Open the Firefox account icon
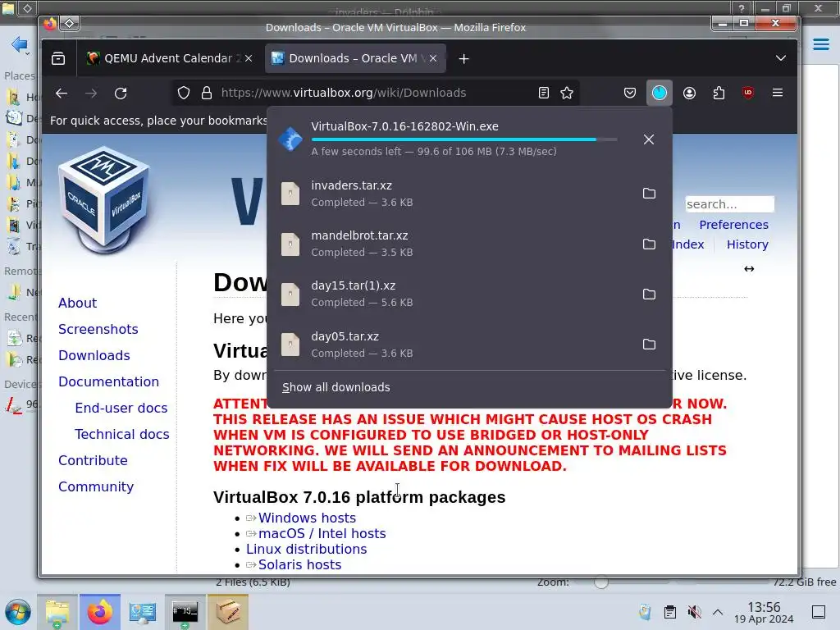Screen dimensions: 840x630 tap(689, 94)
